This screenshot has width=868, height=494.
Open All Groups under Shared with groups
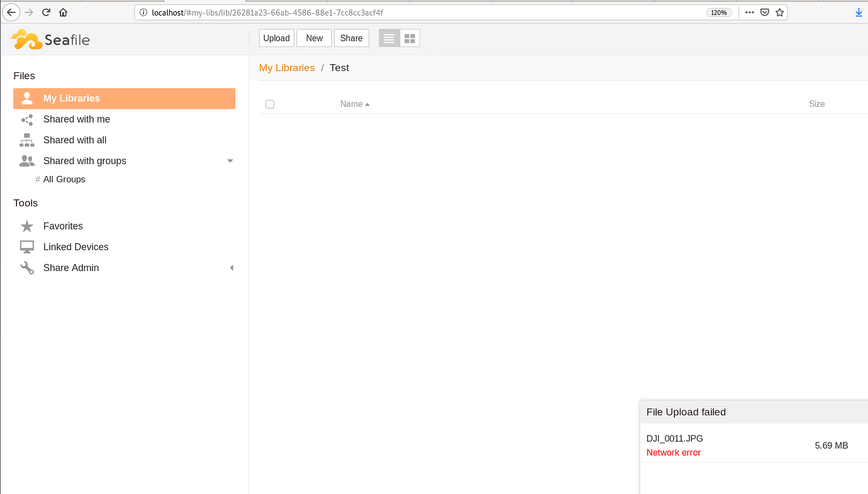click(x=65, y=179)
